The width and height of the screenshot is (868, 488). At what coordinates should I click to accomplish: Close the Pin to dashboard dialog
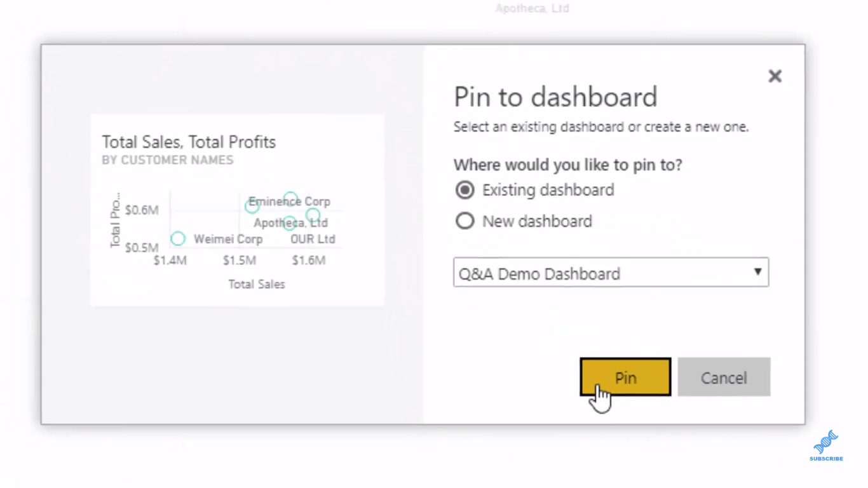coord(775,76)
